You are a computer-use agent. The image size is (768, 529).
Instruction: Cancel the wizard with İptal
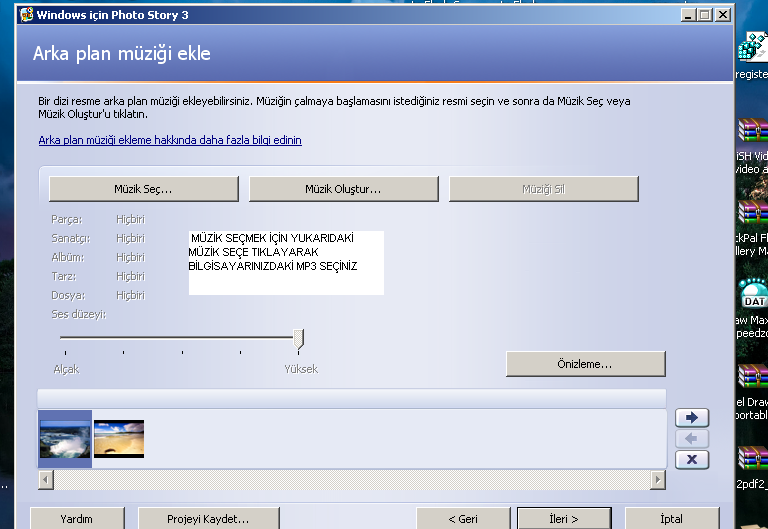671,519
